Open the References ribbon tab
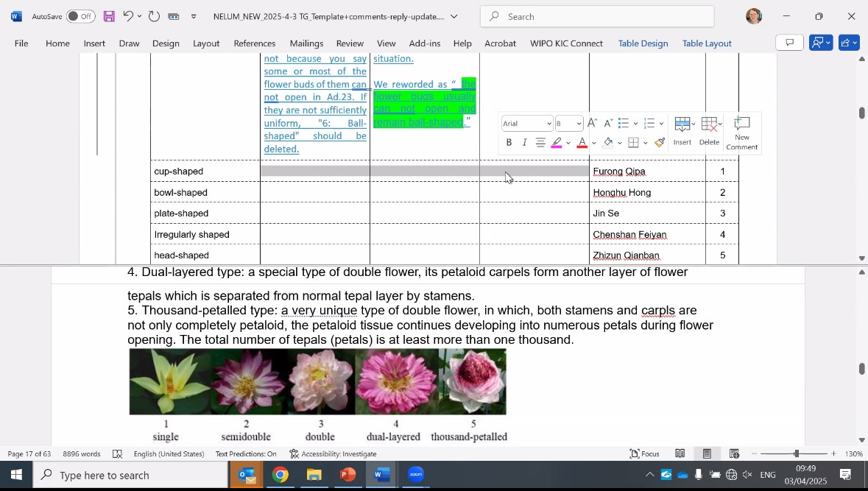This screenshot has height=491, width=868. point(254,43)
